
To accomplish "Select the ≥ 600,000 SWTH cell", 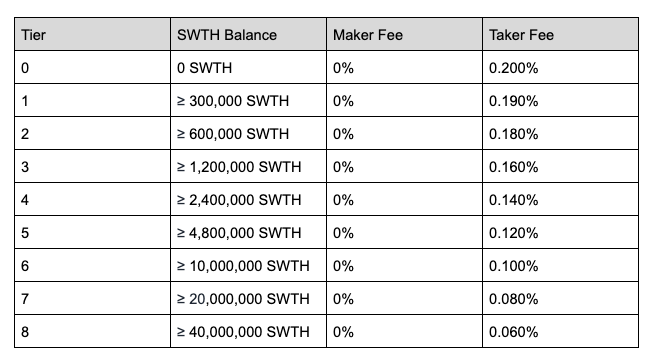I will 249,133.
